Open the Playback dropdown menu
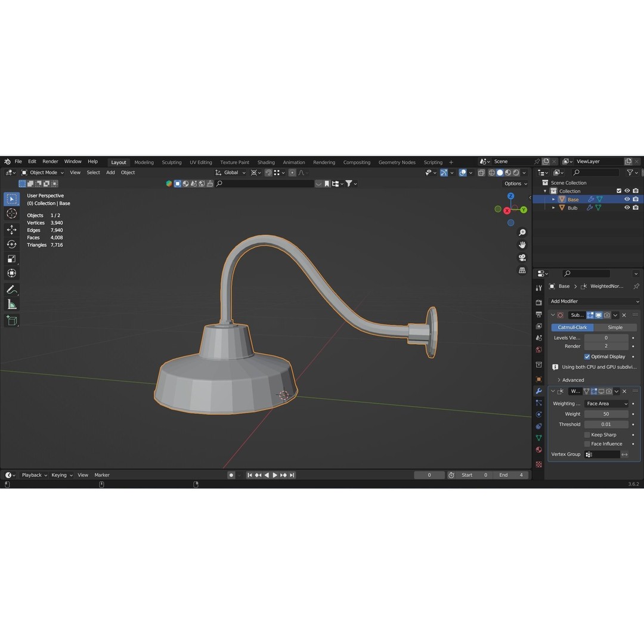The height and width of the screenshot is (644, 644). click(x=35, y=475)
